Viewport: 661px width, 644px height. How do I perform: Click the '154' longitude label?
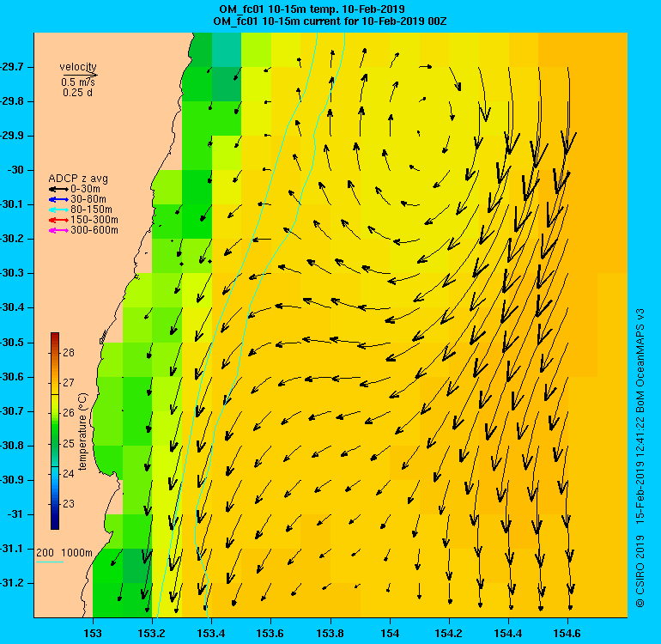point(390,633)
